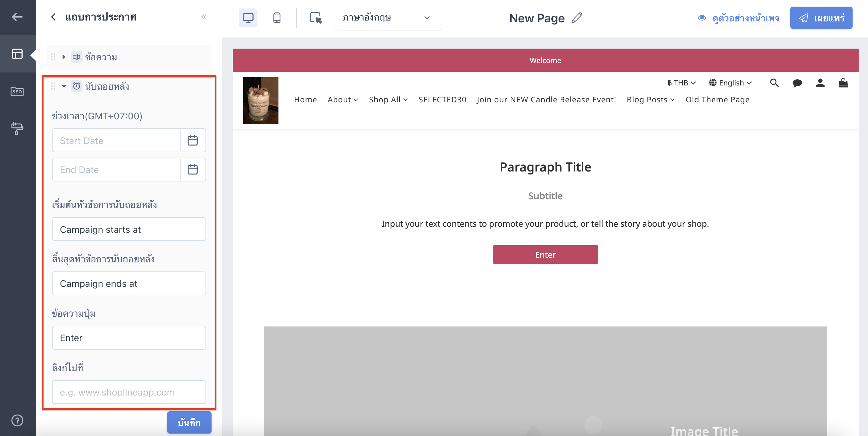Open Join our NEW Candle Release Event!
Viewport: 868px width, 436px height.
[x=546, y=100]
